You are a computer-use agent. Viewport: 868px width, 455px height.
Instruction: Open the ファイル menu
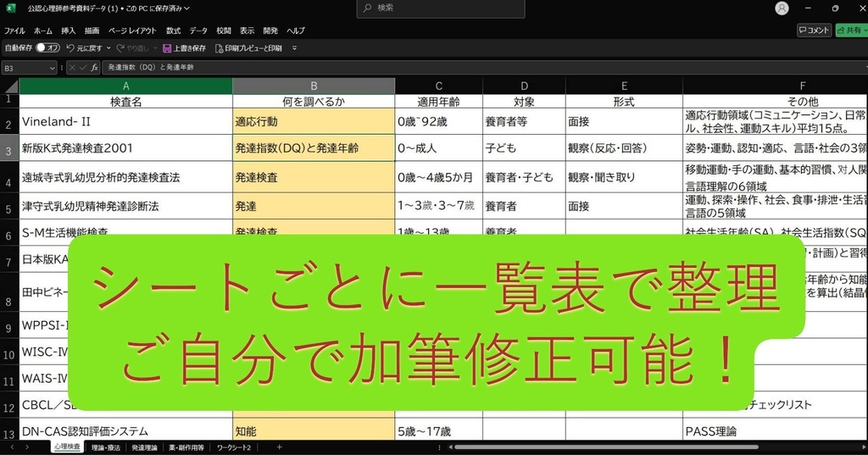pyautogui.click(x=14, y=31)
